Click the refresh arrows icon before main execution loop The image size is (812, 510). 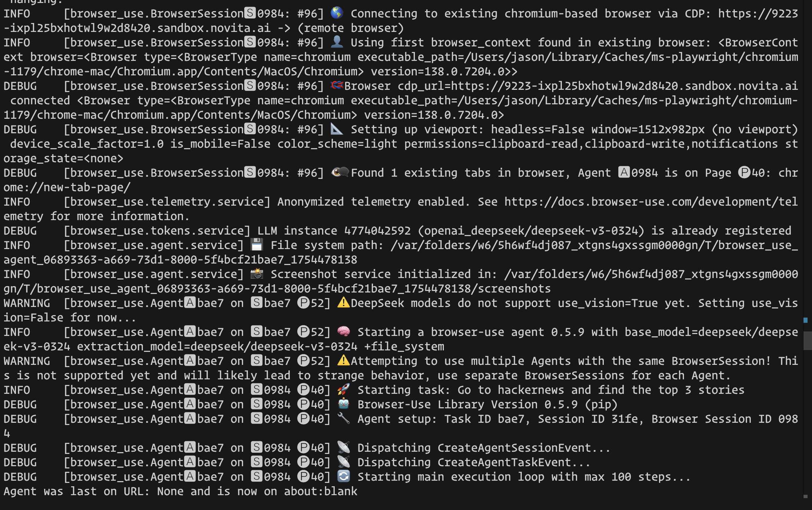click(344, 476)
